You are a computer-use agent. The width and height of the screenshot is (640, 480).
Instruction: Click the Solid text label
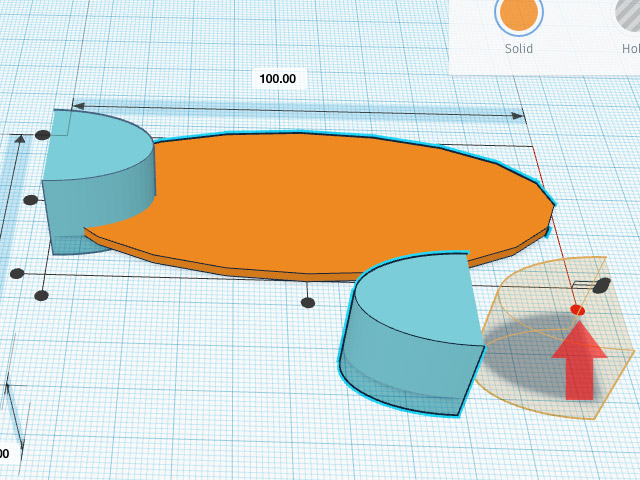coord(518,48)
